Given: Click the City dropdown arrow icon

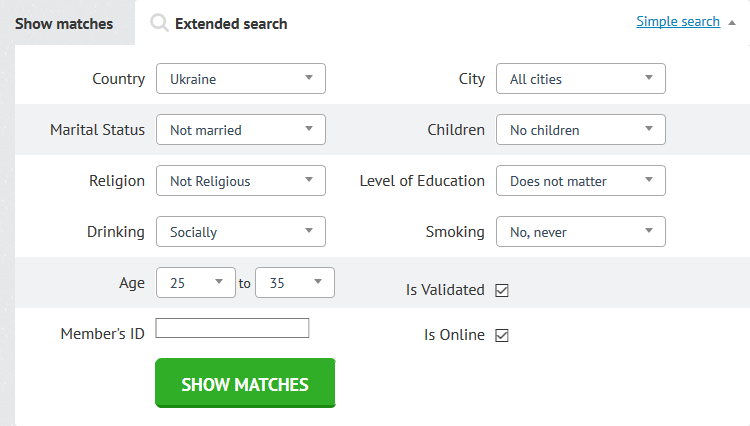Looking at the screenshot, I should tap(649, 77).
